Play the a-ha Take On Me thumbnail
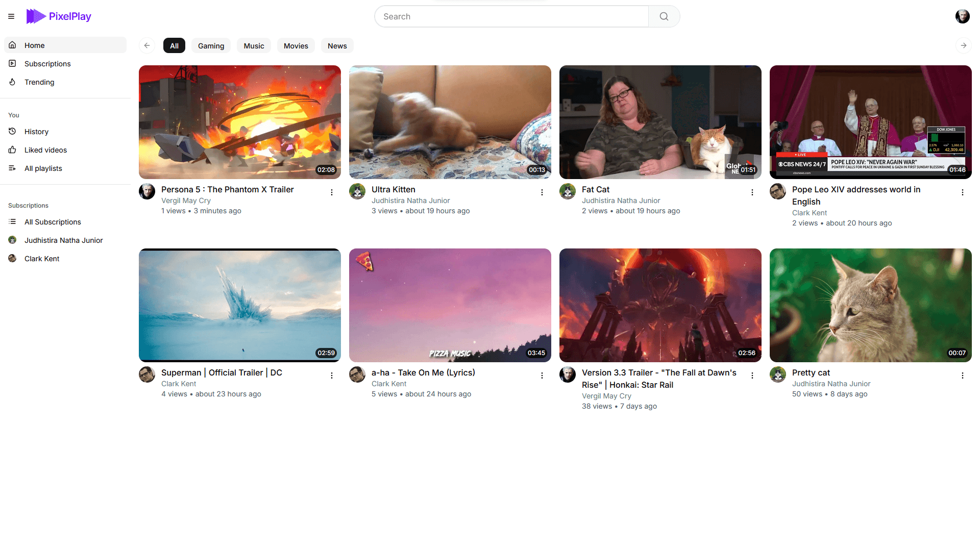The image size is (980, 551). click(450, 305)
